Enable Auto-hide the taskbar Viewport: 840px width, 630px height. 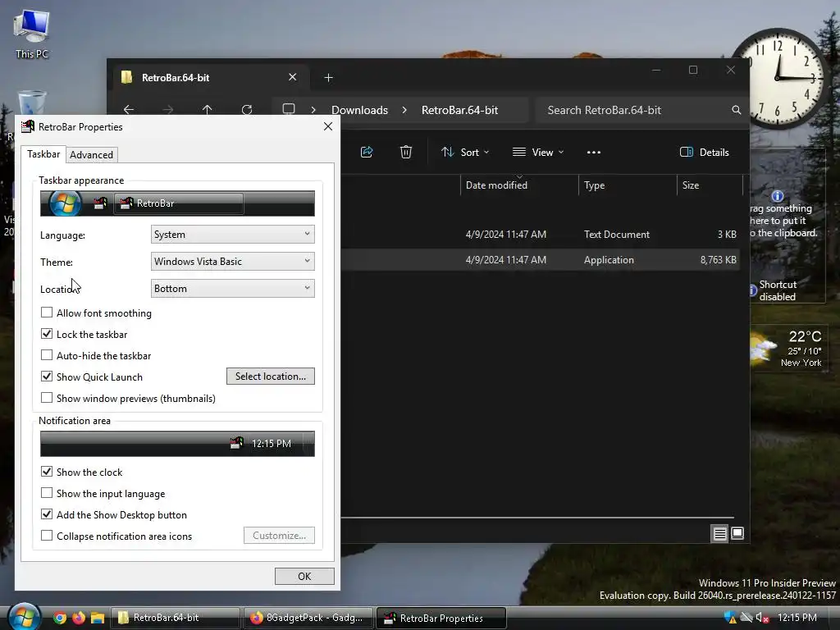[x=47, y=355]
